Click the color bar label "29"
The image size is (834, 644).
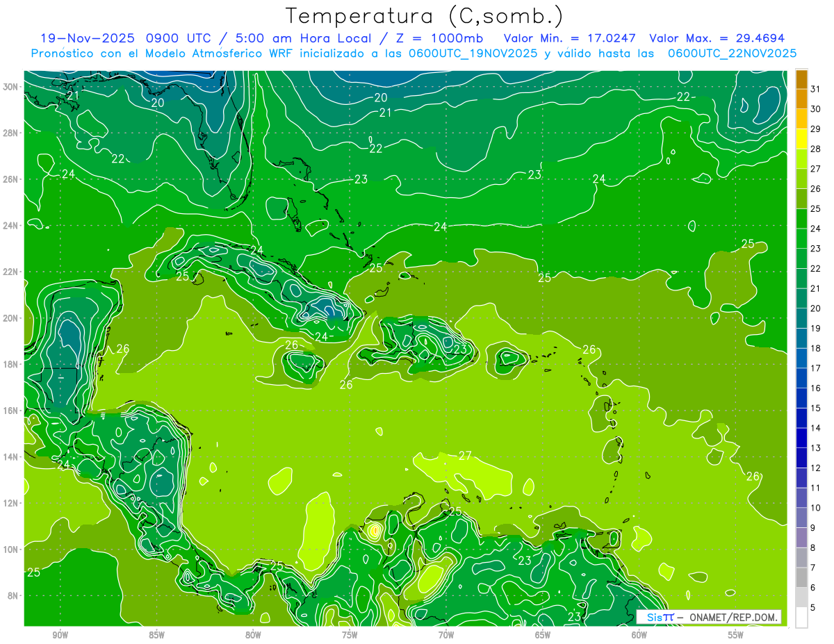point(816,129)
